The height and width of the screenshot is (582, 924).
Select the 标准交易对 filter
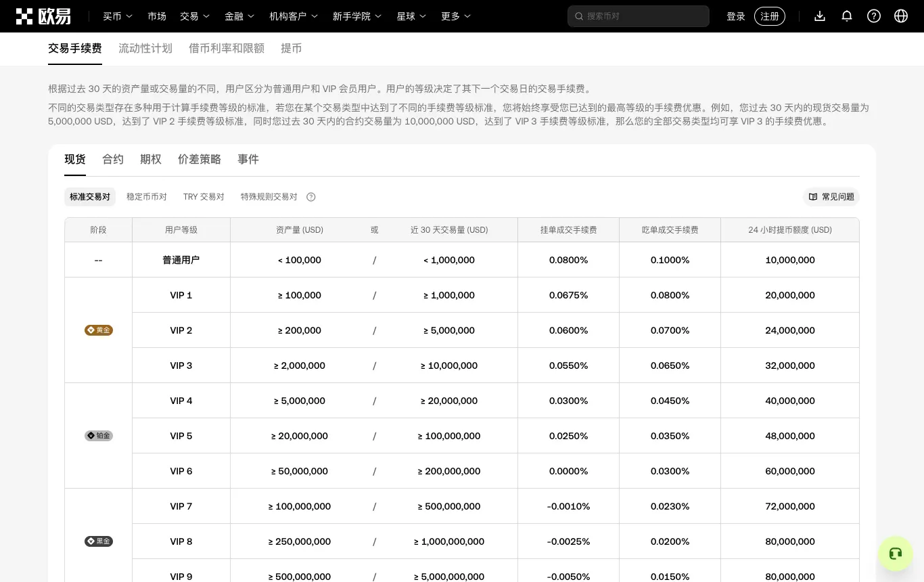(x=90, y=197)
